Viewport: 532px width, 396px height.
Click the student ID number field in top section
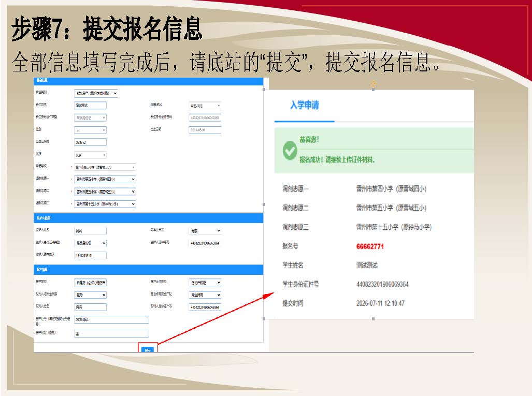coord(205,118)
